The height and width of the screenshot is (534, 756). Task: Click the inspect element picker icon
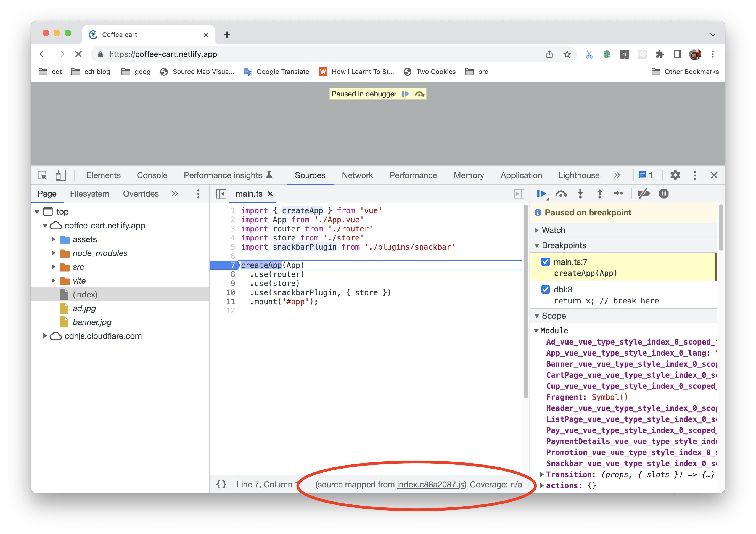pyautogui.click(x=43, y=175)
